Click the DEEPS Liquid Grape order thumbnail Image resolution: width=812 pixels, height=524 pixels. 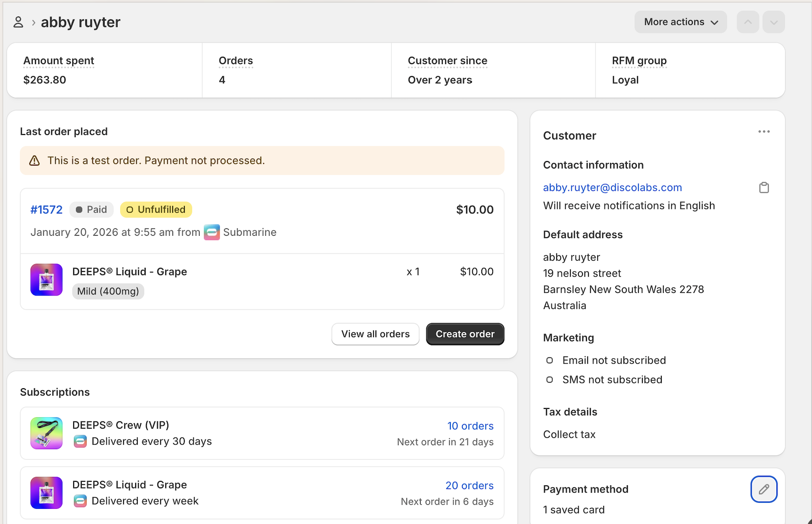[46, 280]
